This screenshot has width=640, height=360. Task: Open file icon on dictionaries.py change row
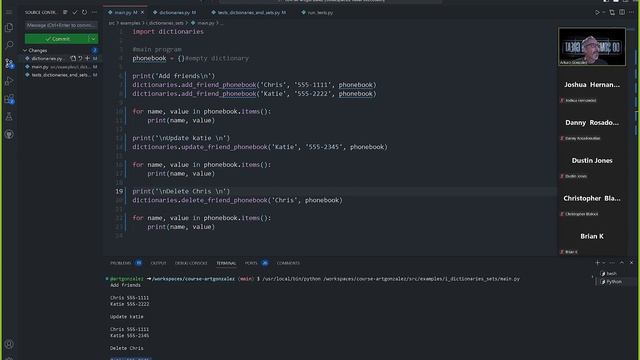[73, 58]
